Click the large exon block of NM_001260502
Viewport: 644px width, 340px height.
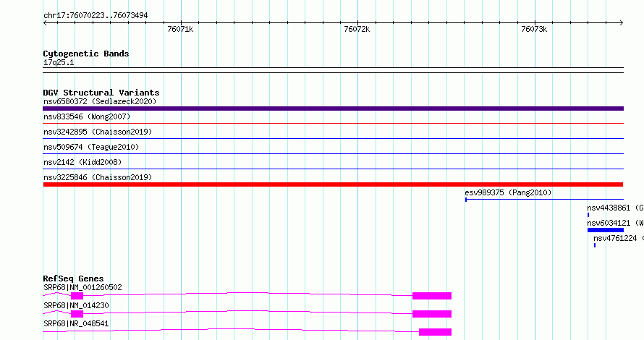coord(432,296)
